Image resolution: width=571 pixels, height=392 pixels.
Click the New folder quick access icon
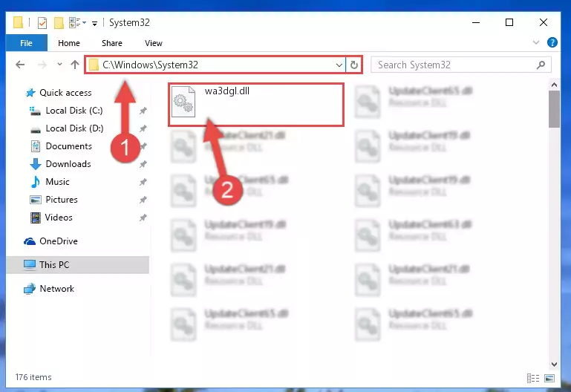(x=59, y=23)
